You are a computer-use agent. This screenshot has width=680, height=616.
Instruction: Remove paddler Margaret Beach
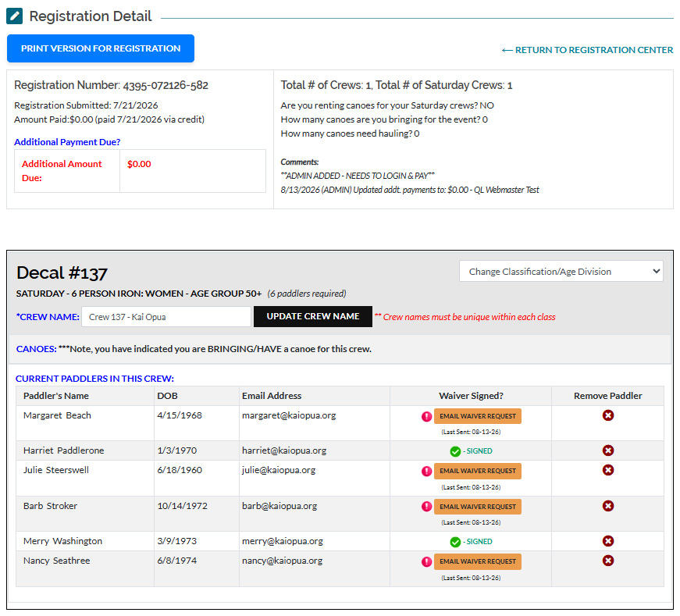pos(607,415)
